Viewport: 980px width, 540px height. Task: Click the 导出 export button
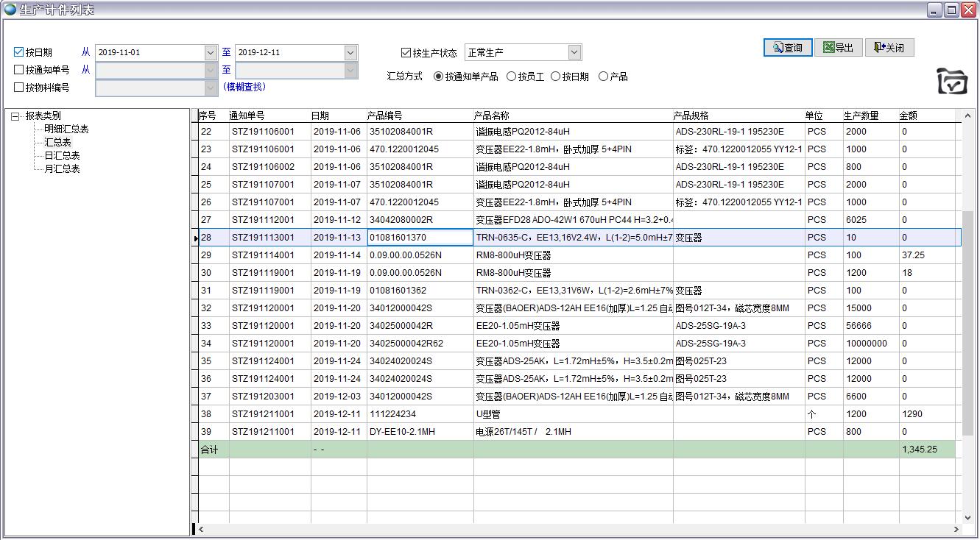tap(838, 48)
